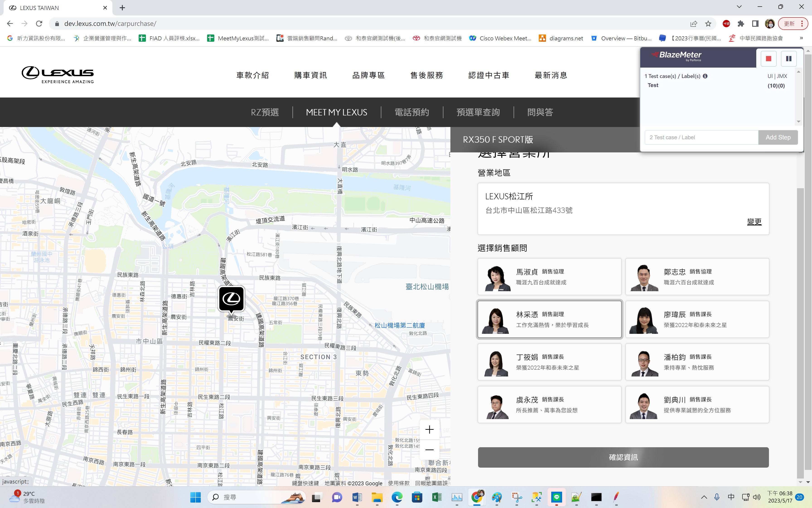Open the 認證中古車 menu
Image resolution: width=812 pixels, height=508 pixels.
click(489, 75)
